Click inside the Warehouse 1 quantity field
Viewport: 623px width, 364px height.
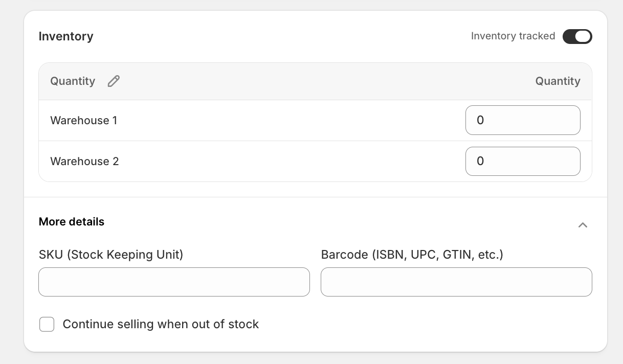(523, 120)
